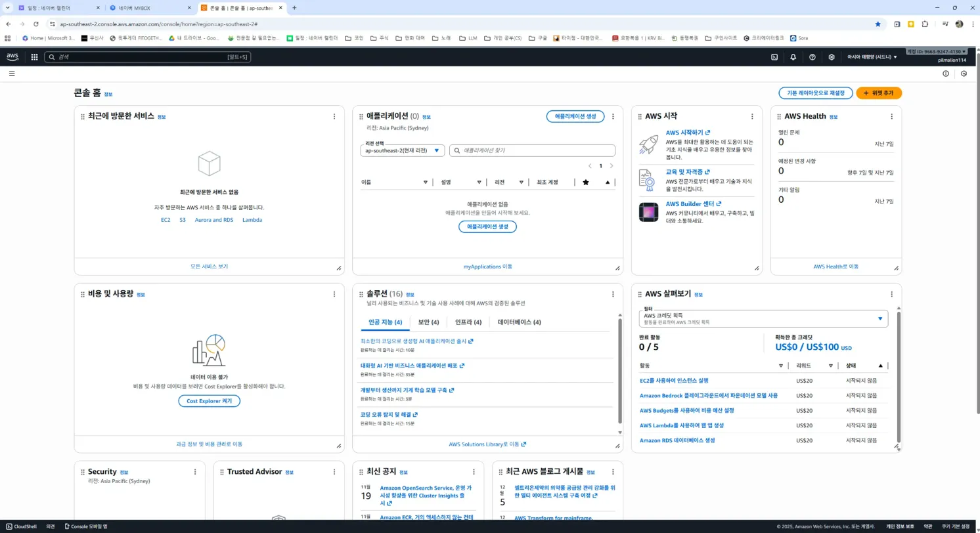The image size is (980, 533).
Task: Expand the account ID dropdown
Action: pyautogui.click(x=937, y=51)
